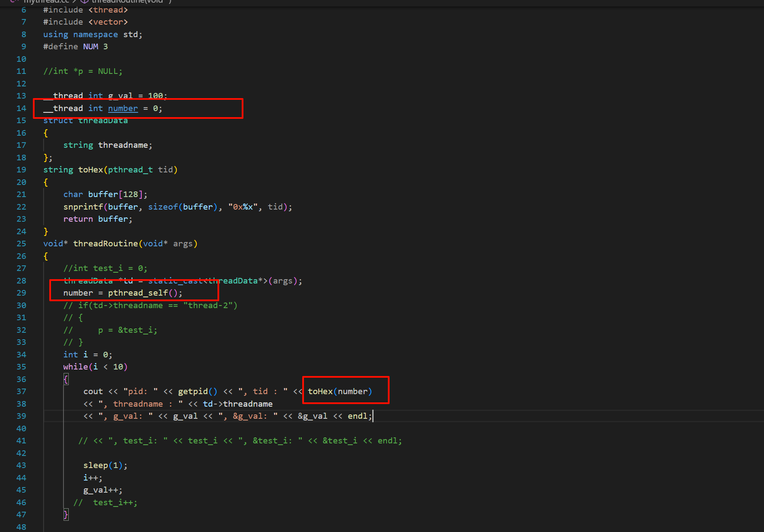Screen dimensions: 764x532
Task: Click the 'toHex' function name on line 19
Action: coord(90,170)
